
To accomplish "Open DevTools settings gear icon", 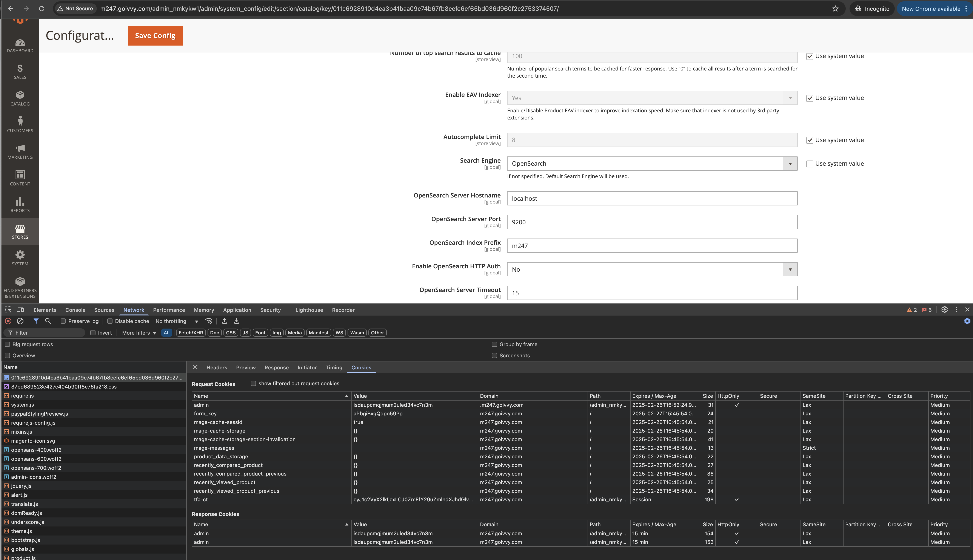I will [x=944, y=310].
